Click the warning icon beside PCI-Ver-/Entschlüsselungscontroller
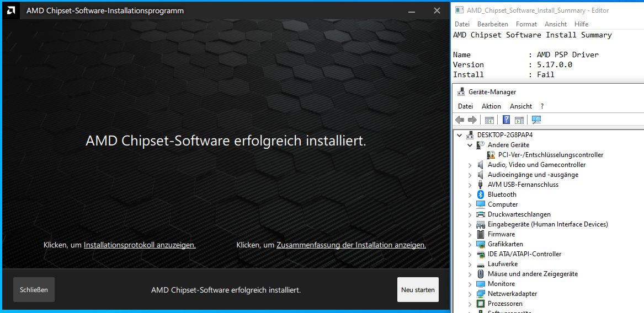 [491, 155]
